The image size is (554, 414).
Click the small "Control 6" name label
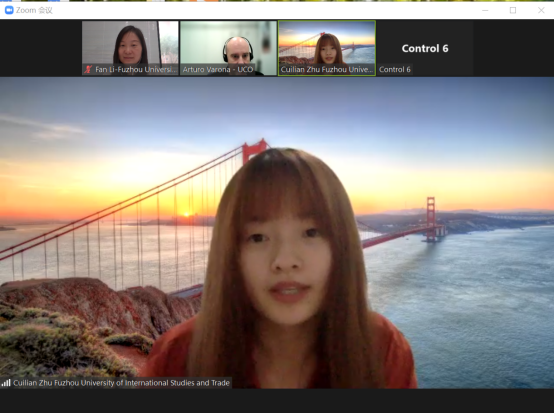(395, 70)
